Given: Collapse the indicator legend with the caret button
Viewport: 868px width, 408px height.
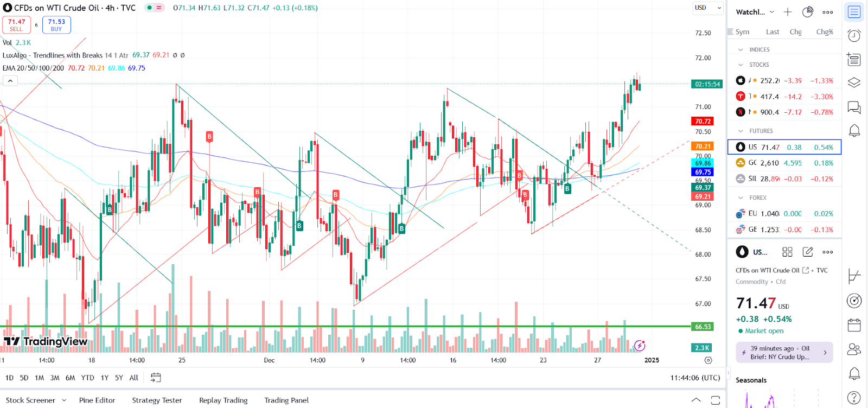Looking at the screenshot, I should point(10,81).
